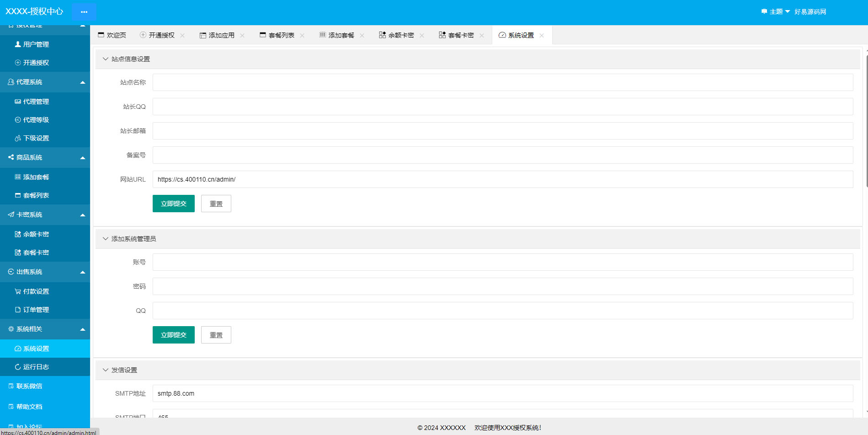The height and width of the screenshot is (435, 868).
Task: Click the run log icon in sidebar
Action: pos(17,367)
